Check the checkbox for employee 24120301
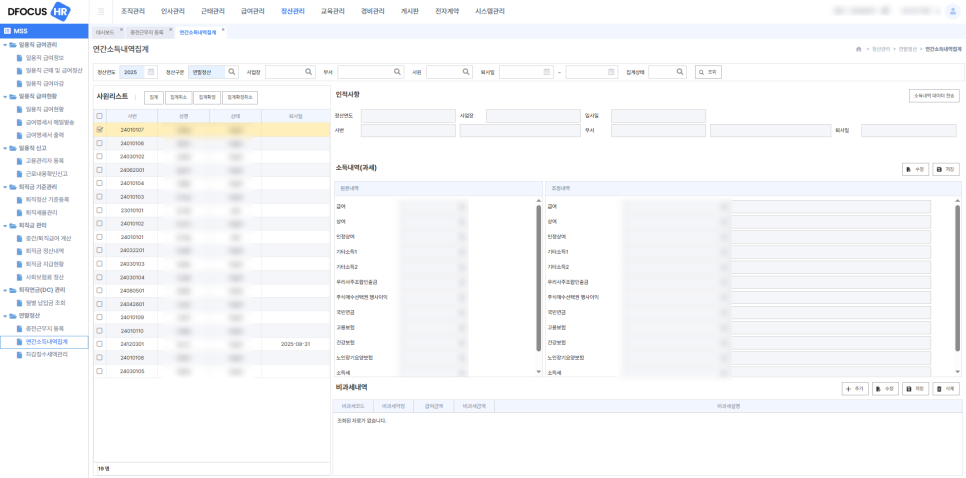This screenshot has height=478, width=966. coord(99,344)
